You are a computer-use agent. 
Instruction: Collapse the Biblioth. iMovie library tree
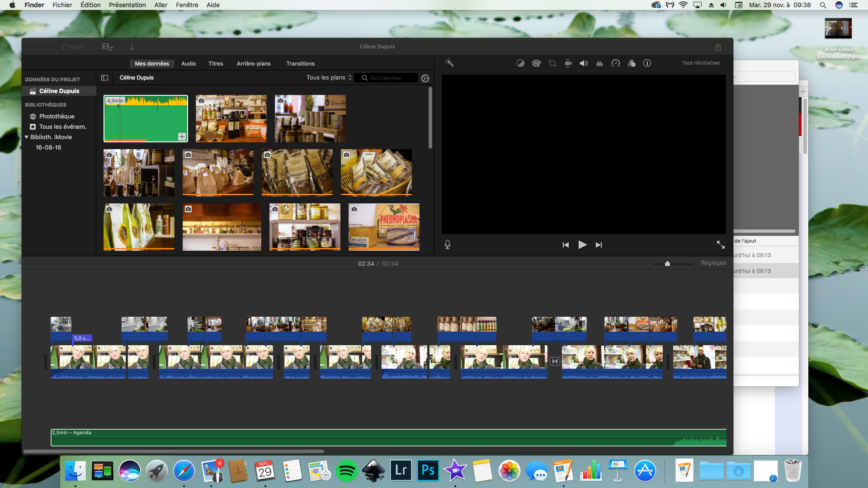point(27,137)
